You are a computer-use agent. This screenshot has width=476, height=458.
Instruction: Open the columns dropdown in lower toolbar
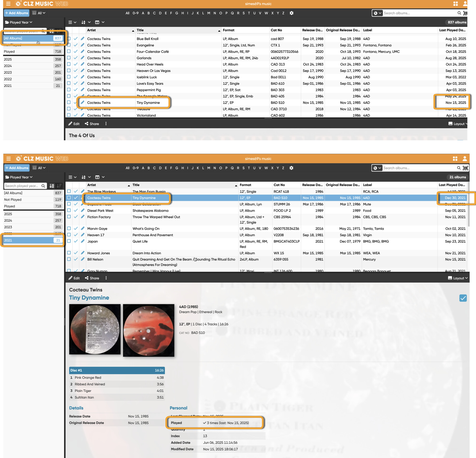[99, 177]
